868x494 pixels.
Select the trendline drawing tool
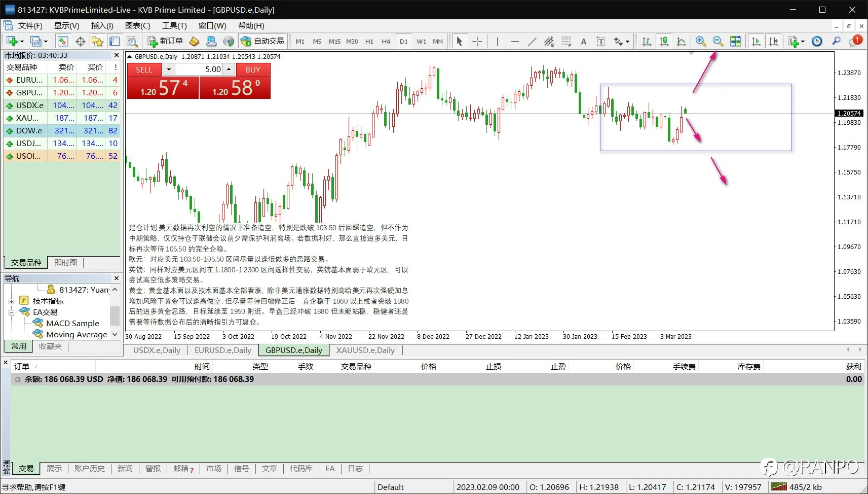pyautogui.click(x=532, y=42)
